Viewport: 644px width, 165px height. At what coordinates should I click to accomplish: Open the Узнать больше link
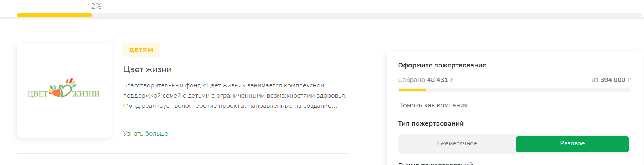point(146,134)
